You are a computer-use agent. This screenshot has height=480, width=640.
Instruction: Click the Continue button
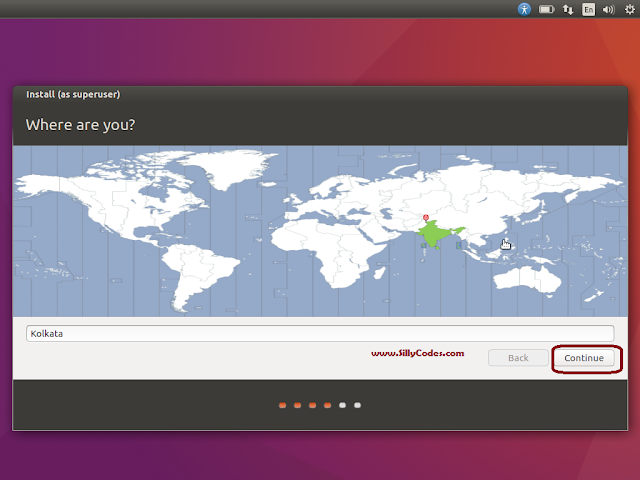tap(584, 358)
